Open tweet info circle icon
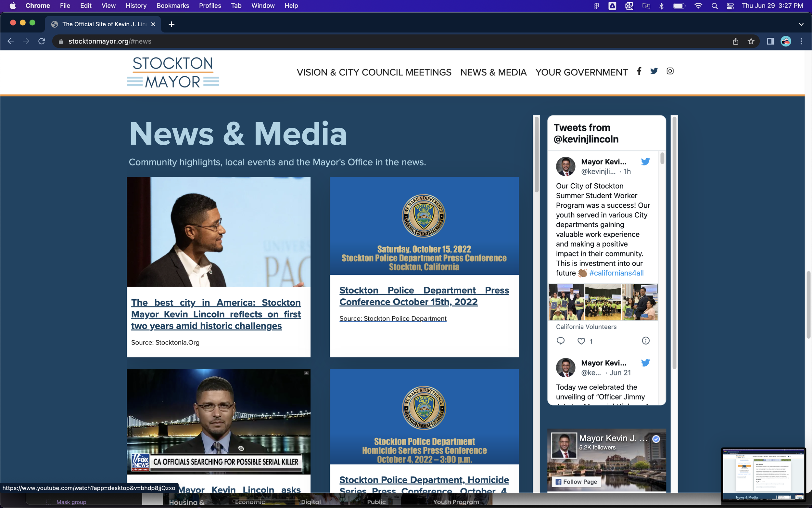The width and height of the screenshot is (812, 508). [645, 341]
